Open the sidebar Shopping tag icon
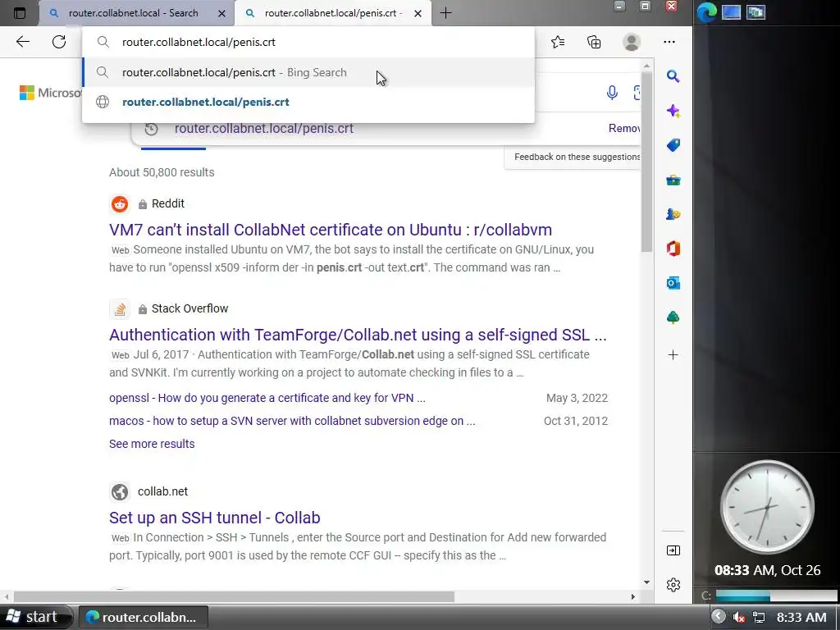The width and height of the screenshot is (840, 630). [x=673, y=145]
